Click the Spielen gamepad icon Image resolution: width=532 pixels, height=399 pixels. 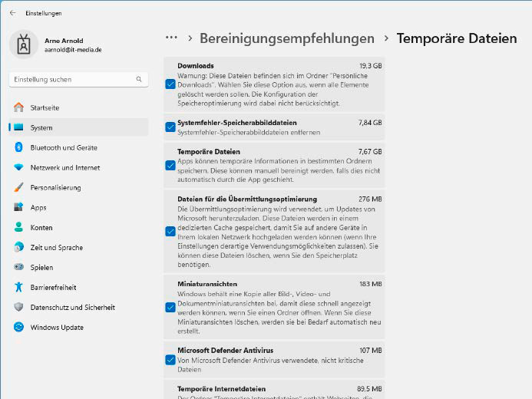(18, 267)
